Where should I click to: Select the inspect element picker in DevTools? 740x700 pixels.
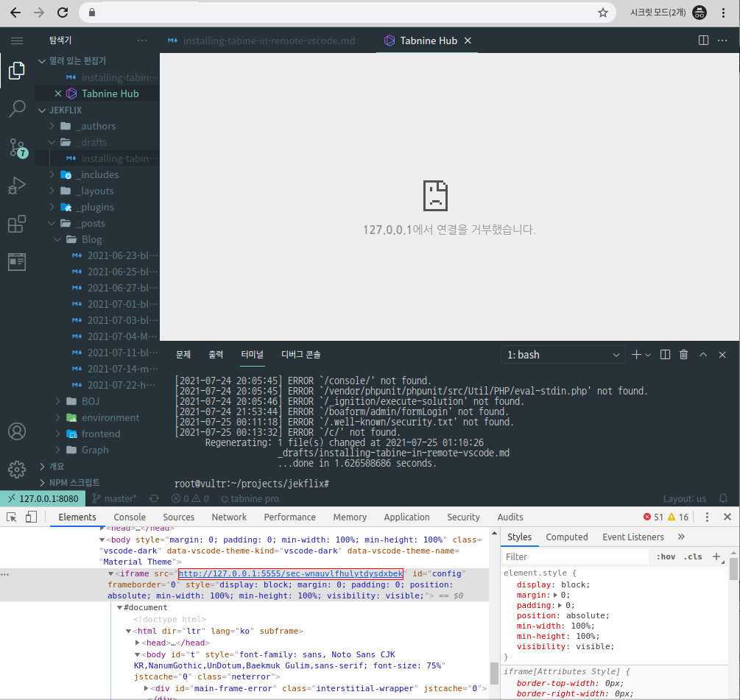12,517
